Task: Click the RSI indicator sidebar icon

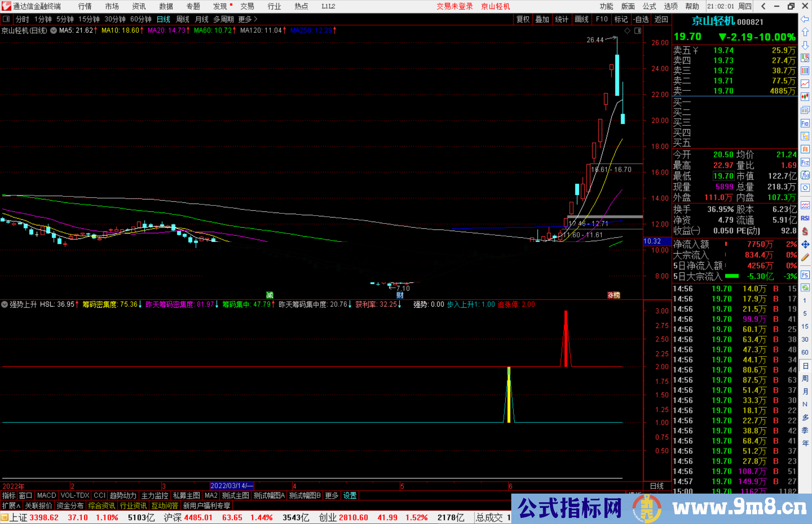Action: (x=805, y=218)
